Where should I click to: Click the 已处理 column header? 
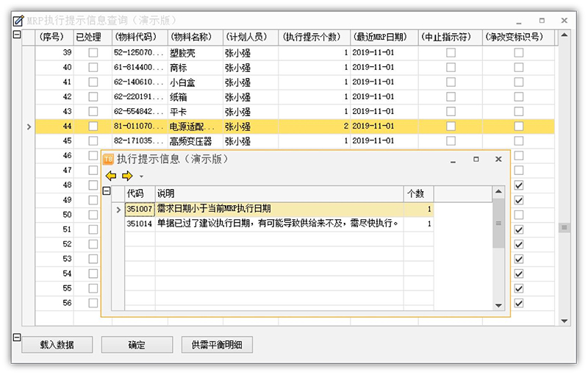pos(93,37)
